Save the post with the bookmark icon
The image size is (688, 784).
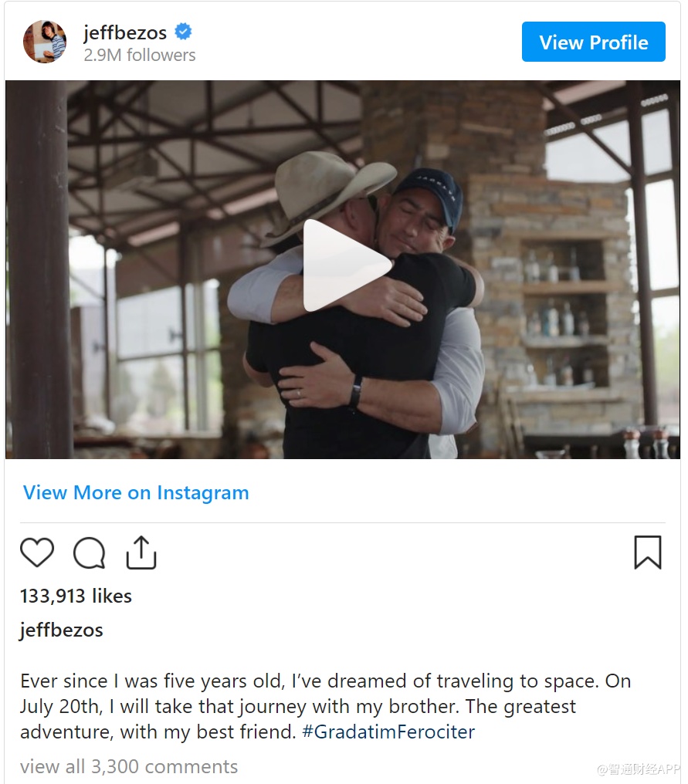[x=647, y=553]
